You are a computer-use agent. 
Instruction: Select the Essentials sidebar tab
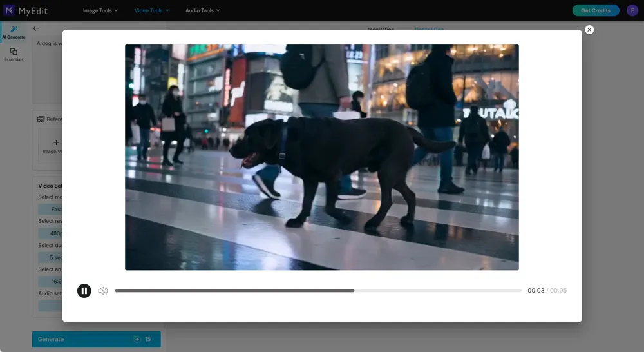14,55
